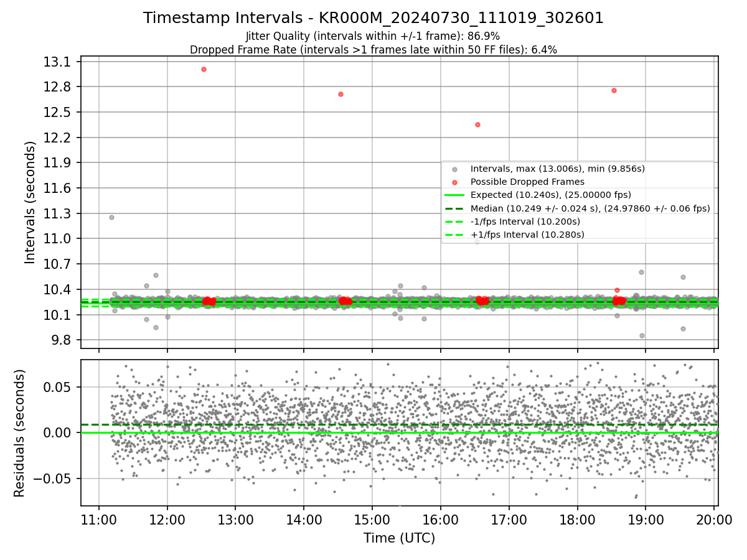
Task: Click the '10.7' y-axis tick label
Action: coord(59,264)
